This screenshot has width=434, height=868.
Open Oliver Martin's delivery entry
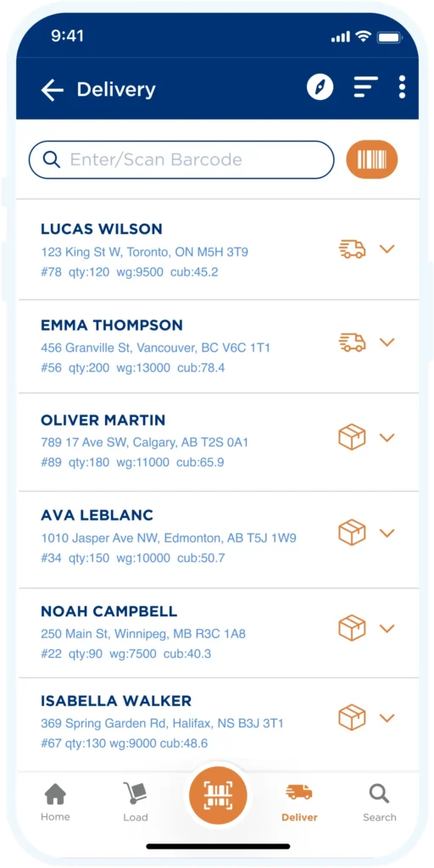(217, 442)
